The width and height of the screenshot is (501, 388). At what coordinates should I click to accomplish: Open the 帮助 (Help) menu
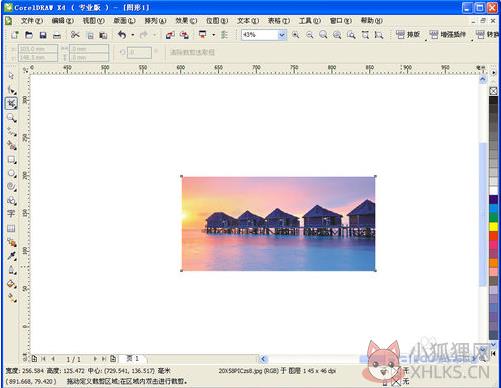[371, 21]
